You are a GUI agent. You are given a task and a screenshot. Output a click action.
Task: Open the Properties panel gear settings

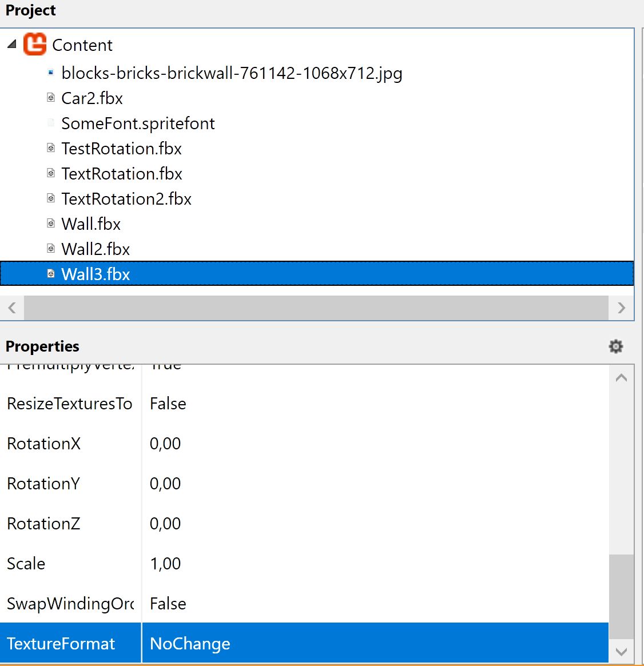(x=615, y=346)
